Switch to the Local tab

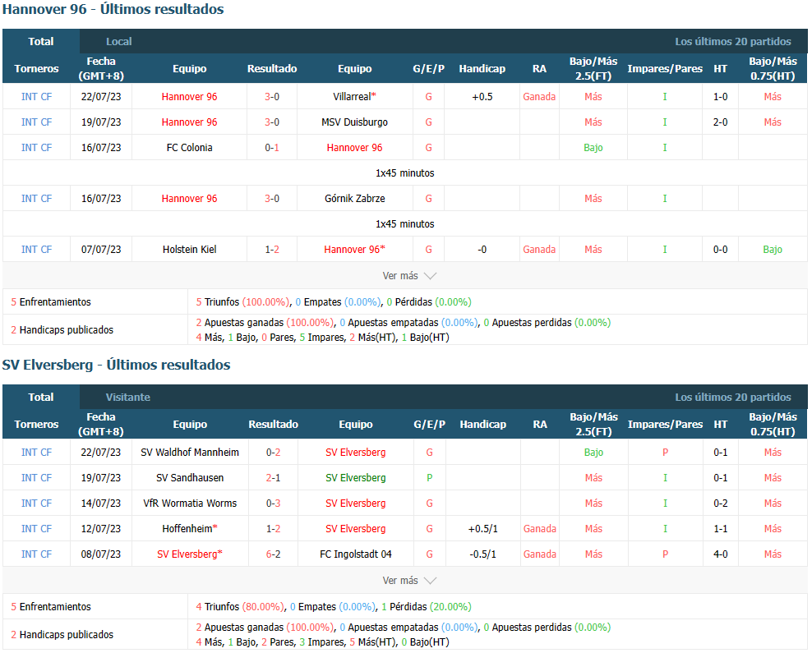coord(118,41)
